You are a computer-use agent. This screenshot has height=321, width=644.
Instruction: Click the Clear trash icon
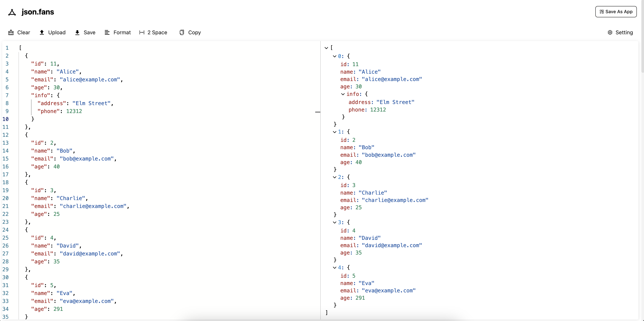click(11, 32)
